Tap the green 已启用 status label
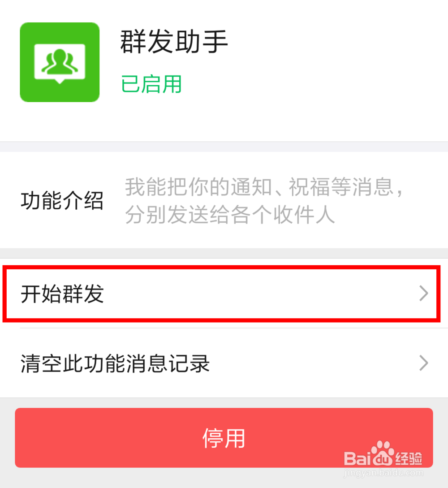This screenshot has width=448, height=488. [x=151, y=84]
